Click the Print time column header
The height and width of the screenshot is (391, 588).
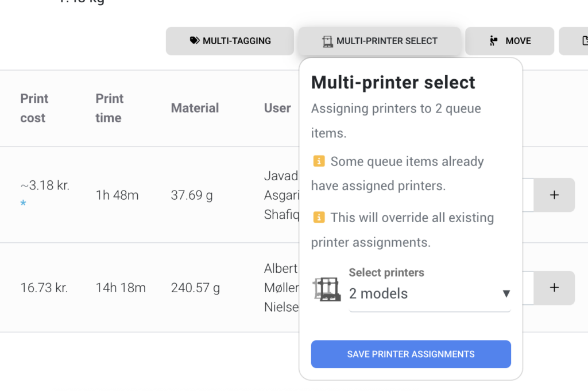click(109, 108)
